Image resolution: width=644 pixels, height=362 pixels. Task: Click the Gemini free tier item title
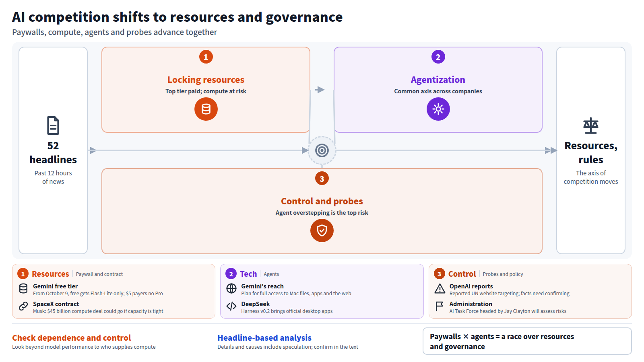pos(56,286)
